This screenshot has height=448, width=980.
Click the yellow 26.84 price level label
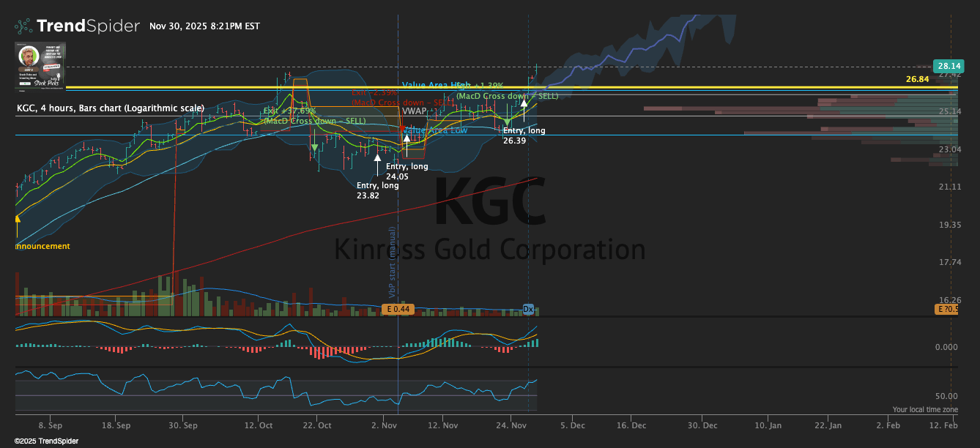pos(918,79)
